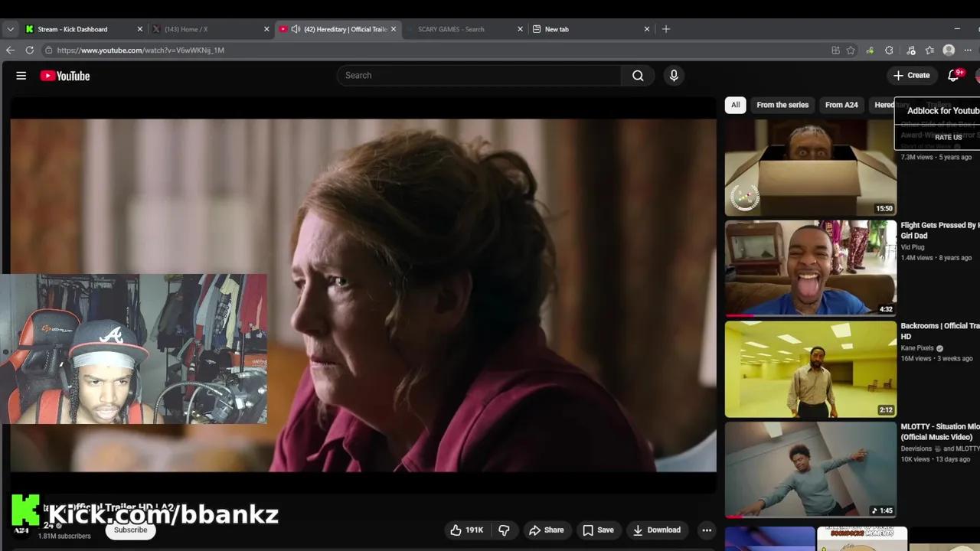
Task: Save the video to a playlist
Action: (x=598, y=530)
